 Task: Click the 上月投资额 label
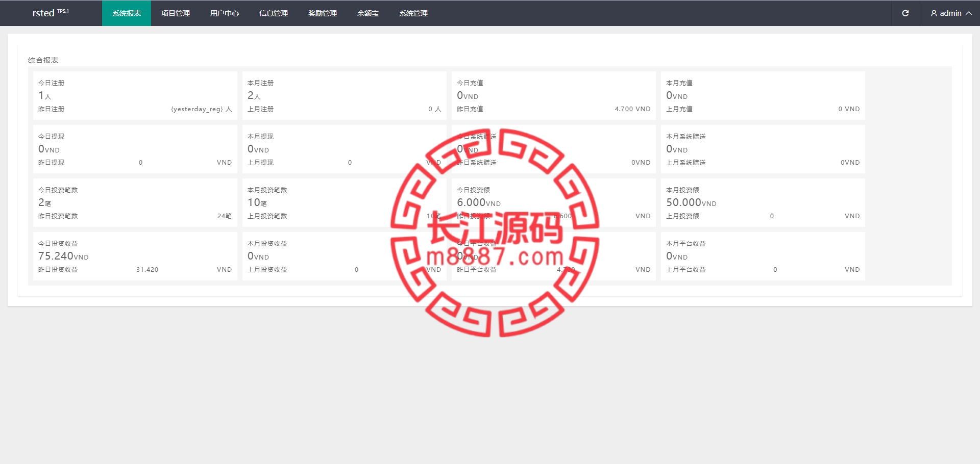pos(682,216)
